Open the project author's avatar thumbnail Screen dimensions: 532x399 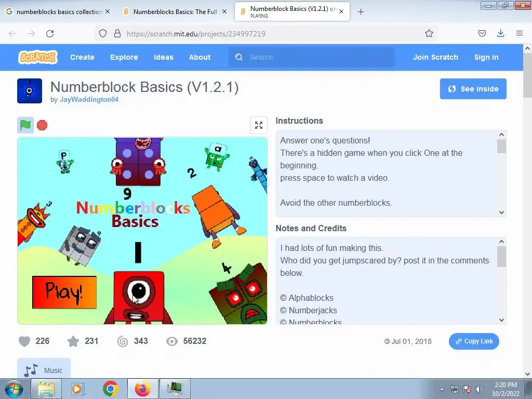(x=30, y=91)
